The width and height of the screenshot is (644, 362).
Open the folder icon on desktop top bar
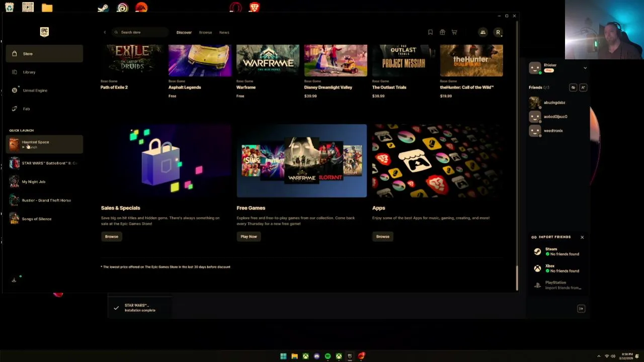coord(47,8)
